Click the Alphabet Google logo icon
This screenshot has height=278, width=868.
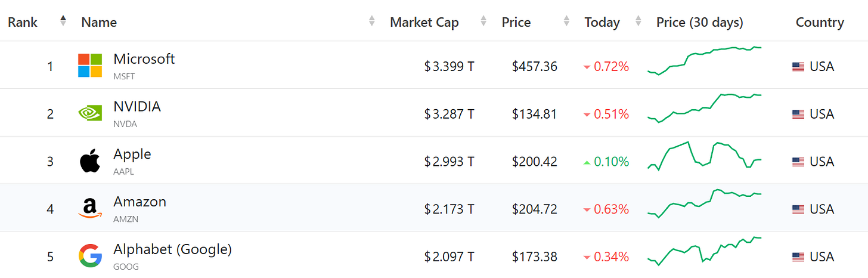point(90,256)
